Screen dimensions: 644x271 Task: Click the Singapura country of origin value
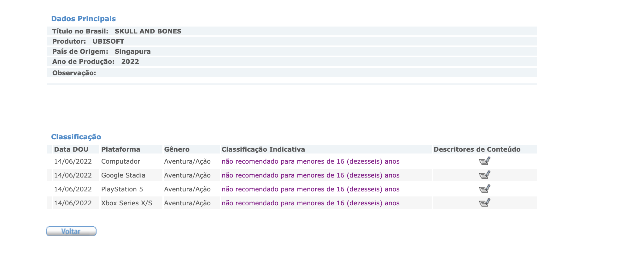[132, 51]
